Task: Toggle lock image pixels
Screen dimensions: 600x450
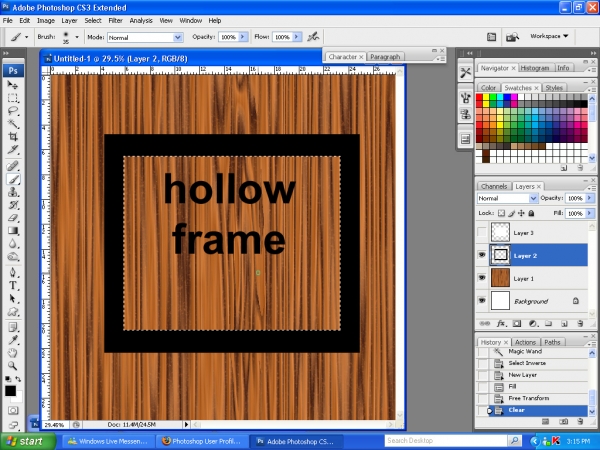Action: (512, 213)
